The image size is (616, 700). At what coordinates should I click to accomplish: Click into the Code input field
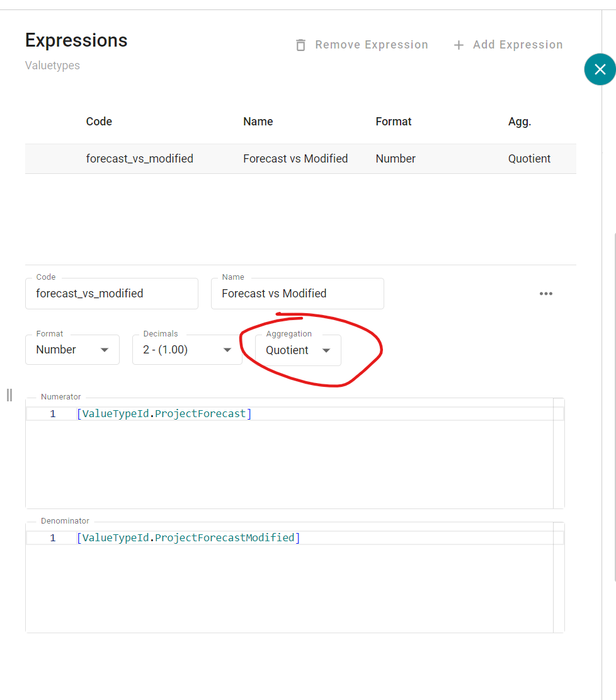[x=111, y=294]
